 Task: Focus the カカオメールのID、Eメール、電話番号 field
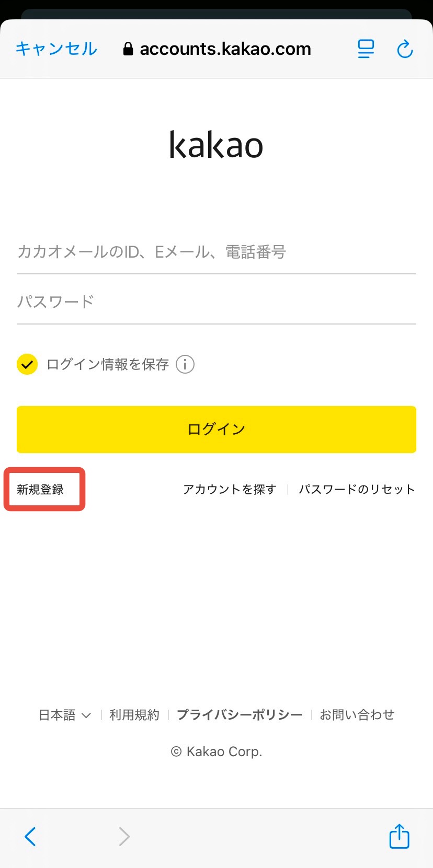216,252
